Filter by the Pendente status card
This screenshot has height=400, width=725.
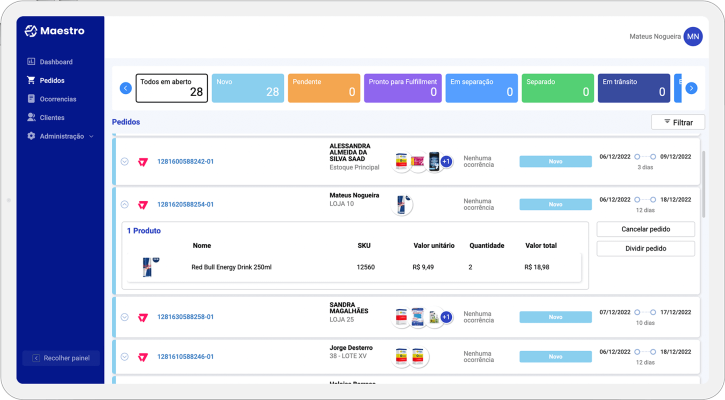click(x=324, y=88)
